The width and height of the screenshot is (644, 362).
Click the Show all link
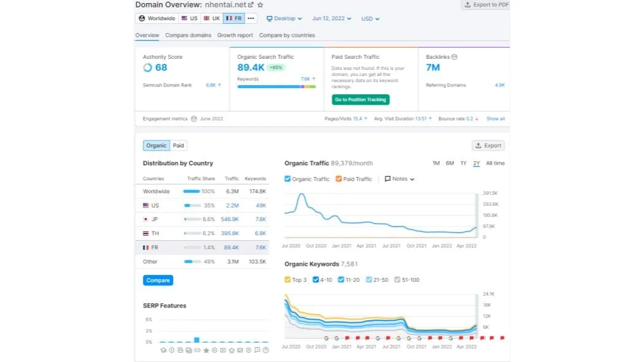coord(496,119)
